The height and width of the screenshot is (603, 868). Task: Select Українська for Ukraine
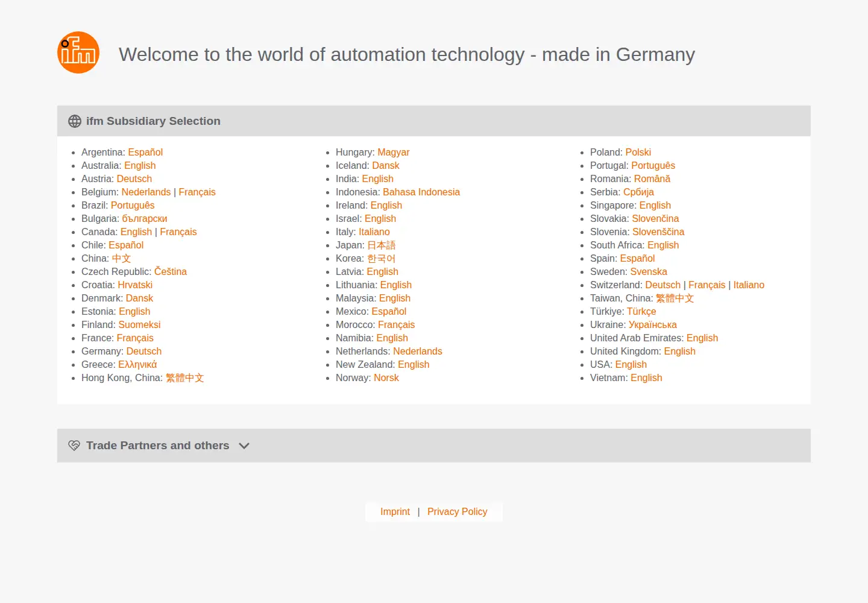653,324
